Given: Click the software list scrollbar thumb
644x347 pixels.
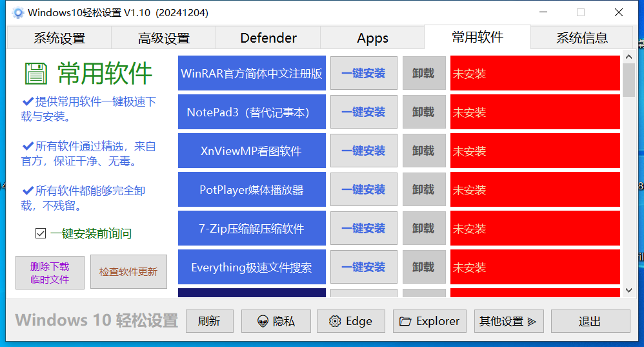Looking at the screenshot, I should point(629,80).
